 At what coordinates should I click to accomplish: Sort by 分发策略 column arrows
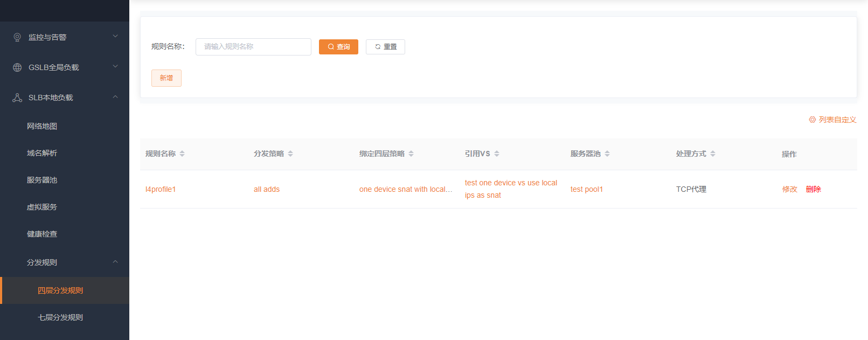tap(290, 154)
